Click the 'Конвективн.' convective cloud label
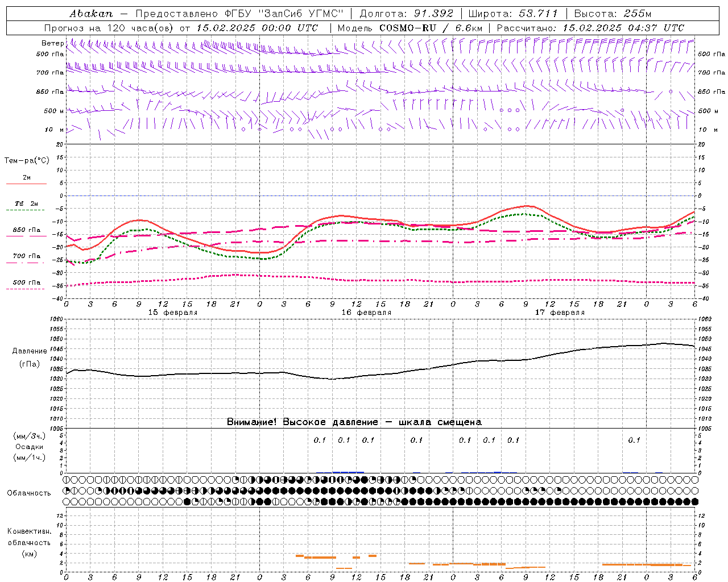Viewport: 728px width, 582px height. click(29, 531)
